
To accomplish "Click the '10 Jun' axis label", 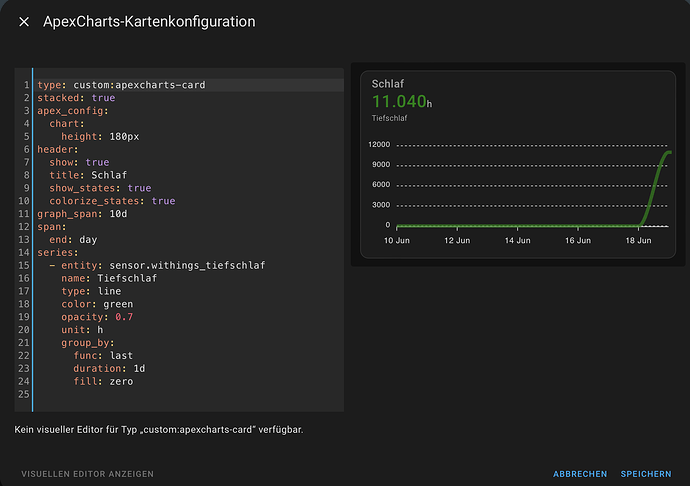I will pos(396,240).
